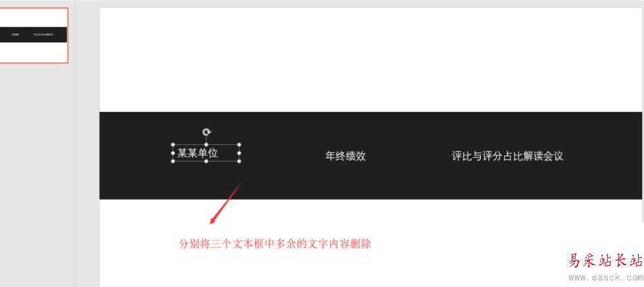Screen dimensions: 644x287
Task: Click the bottom-middle sizing handle of 某某单位 box
Action: pyautogui.click(x=206, y=162)
